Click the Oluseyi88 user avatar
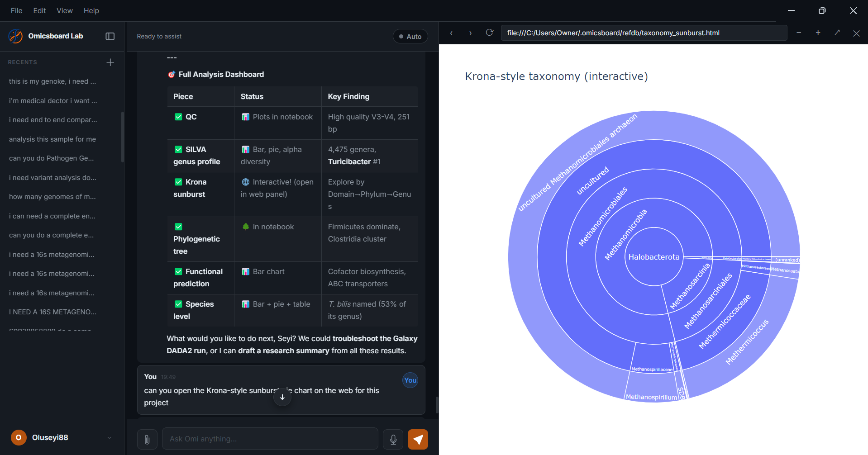 pyautogui.click(x=19, y=437)
